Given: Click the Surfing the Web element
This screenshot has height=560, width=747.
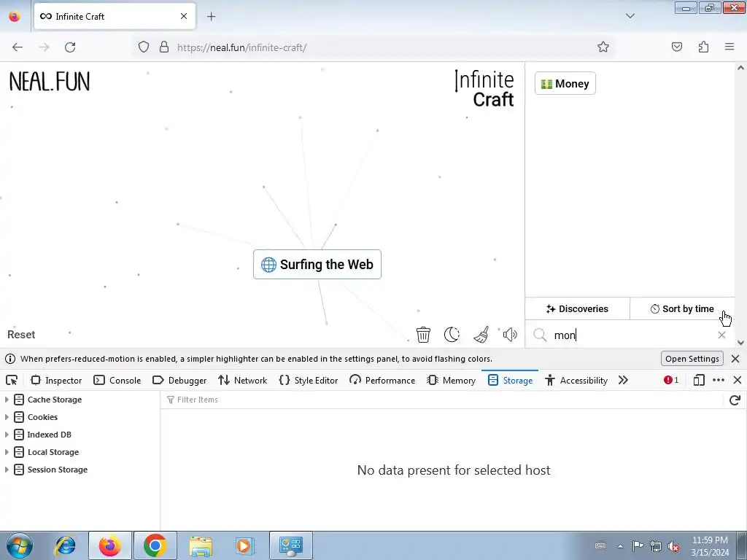Looking at the screenshot, I should tap(317, 264).
